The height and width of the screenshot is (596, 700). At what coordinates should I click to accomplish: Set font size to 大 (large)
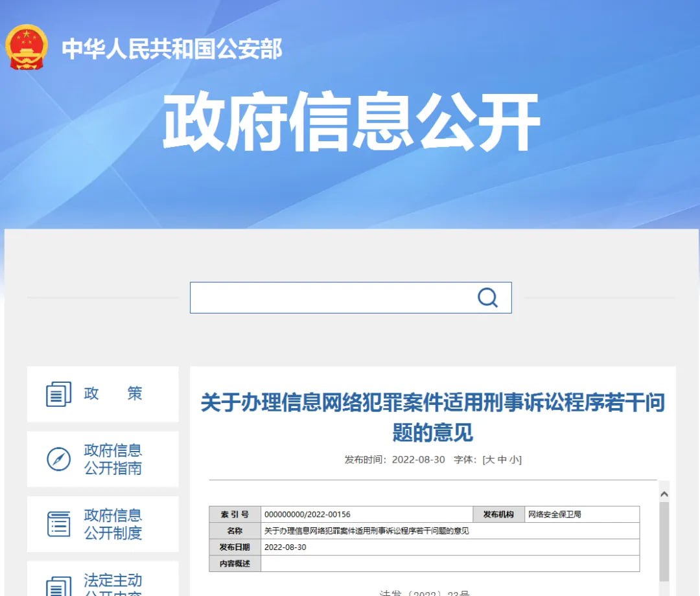click(x=490, y=460)
